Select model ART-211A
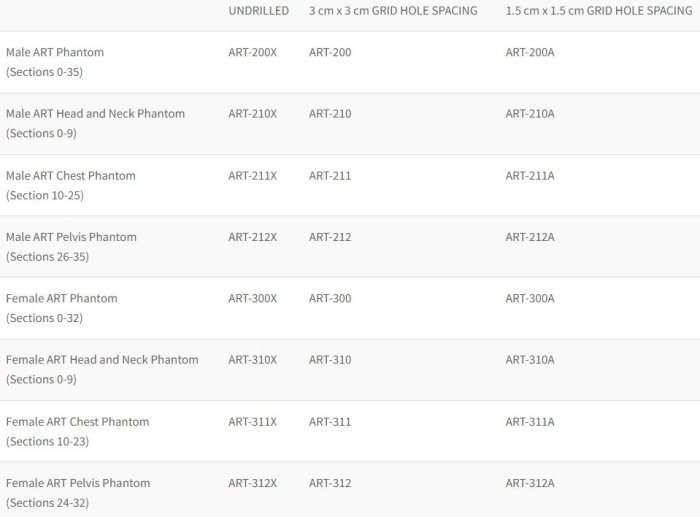The height and width of the screenshot is (517, 700). (530, 176)
